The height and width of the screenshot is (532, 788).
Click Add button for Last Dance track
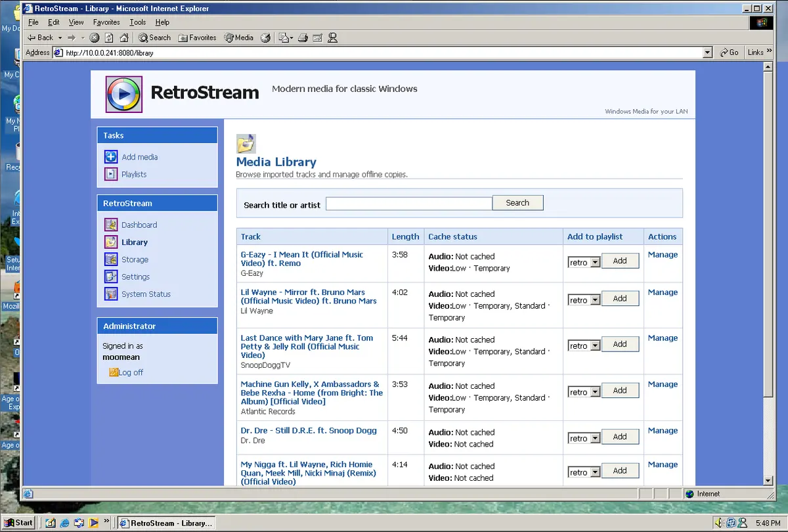pos(620,344)
